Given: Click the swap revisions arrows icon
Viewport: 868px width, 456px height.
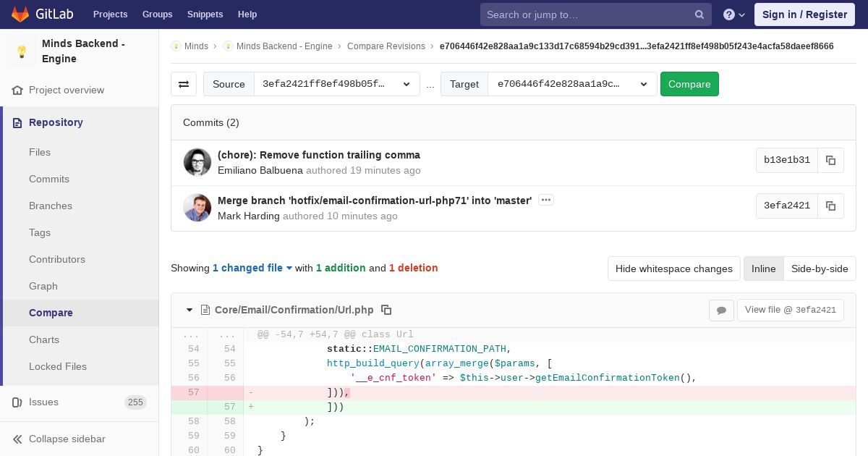Looking at the screenshot, I should click(184, 84).
